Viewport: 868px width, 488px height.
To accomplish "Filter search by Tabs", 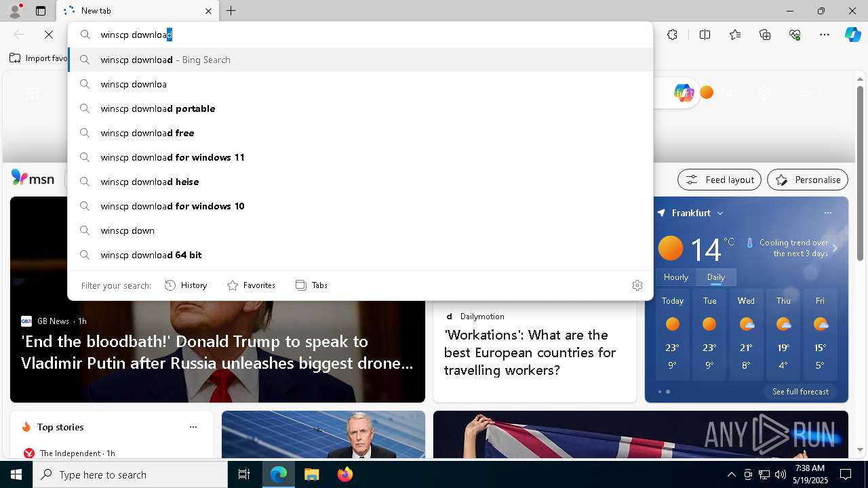I will pos(311,285).
